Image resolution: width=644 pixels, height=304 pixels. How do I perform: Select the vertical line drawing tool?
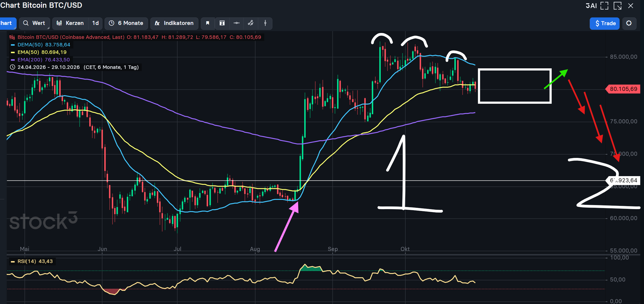[265, 23]
